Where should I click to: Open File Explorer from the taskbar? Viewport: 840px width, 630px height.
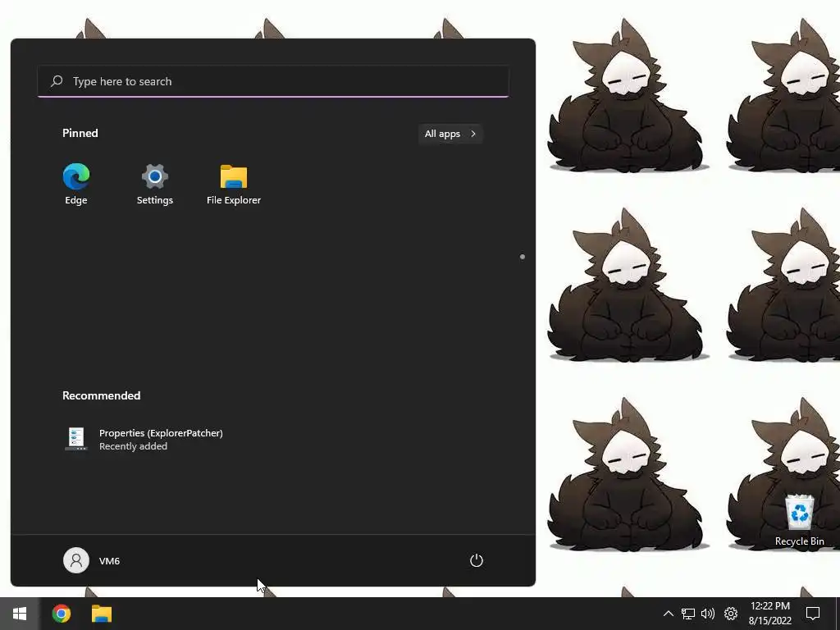click(101, 614)
